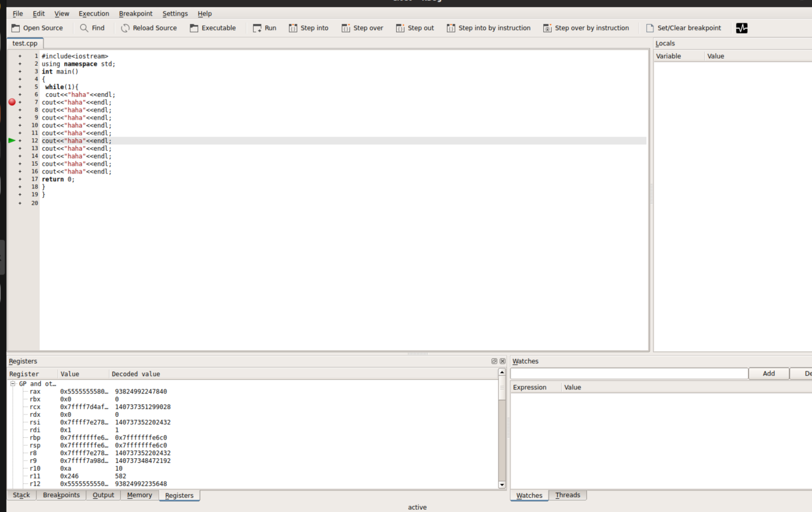Click Registers scrollbar up arrow
This screenshot has height=512, width=812.
[x=502, y=372]
